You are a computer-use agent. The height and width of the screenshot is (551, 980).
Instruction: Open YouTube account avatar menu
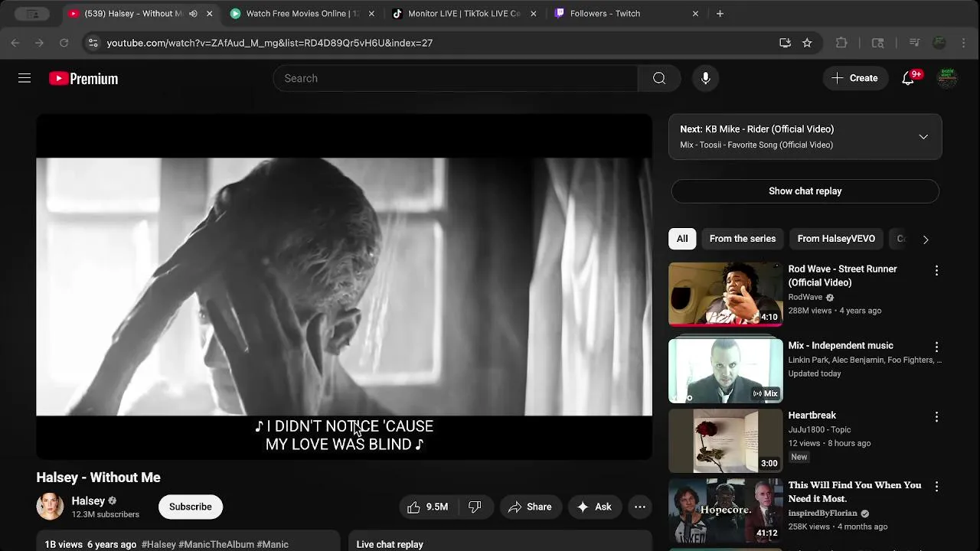pyautogui.click(x=947, y=78)
